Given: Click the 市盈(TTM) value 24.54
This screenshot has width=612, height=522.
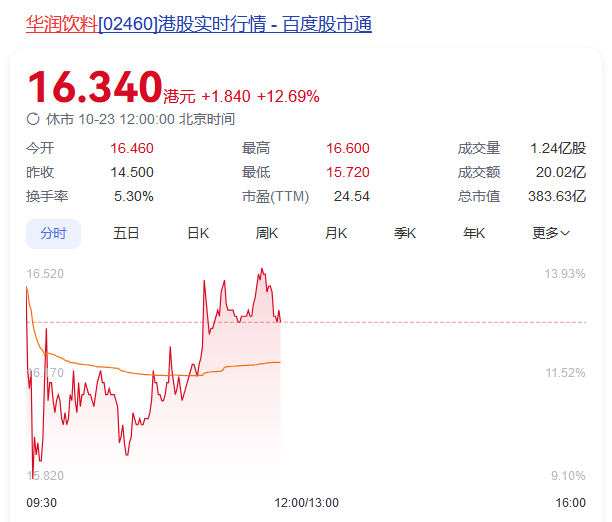Looking at the screenshot, I should (x=351, y=196).
